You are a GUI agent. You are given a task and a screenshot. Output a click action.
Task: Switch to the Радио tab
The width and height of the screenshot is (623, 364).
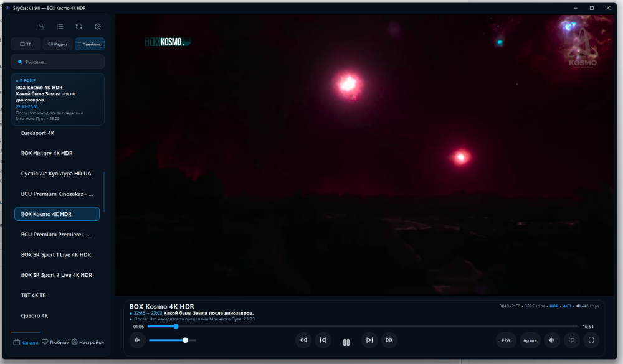tap(57, 44)
